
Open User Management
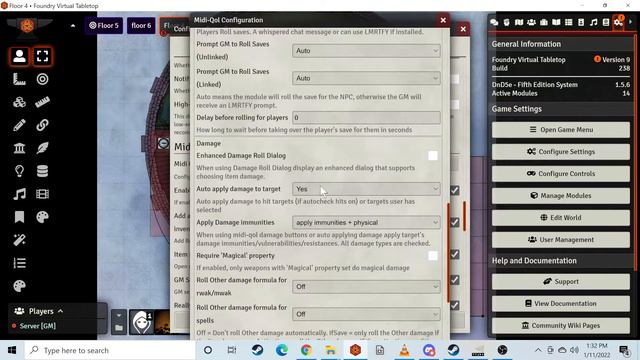coord(561,240)
